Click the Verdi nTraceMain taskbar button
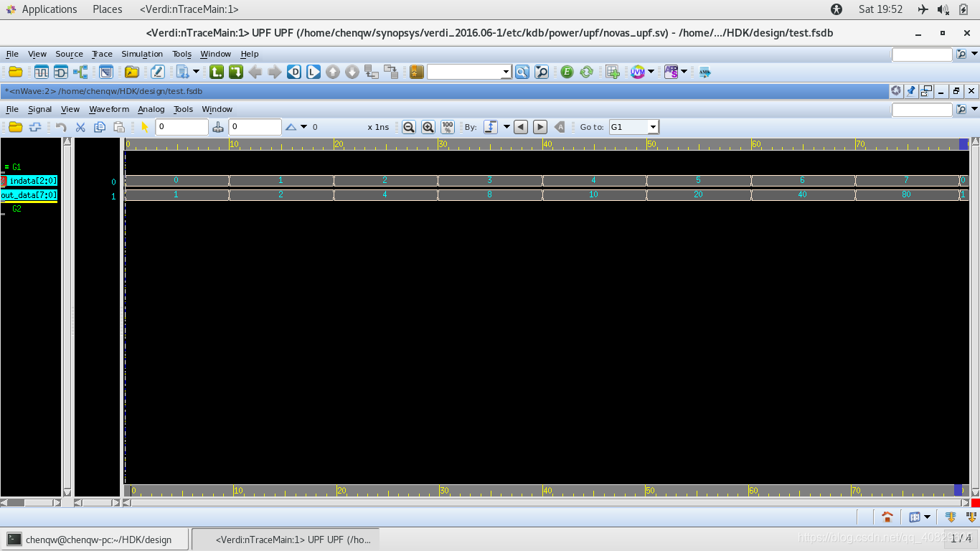Screen dimensions: 980x551 (x=286, y=540)
